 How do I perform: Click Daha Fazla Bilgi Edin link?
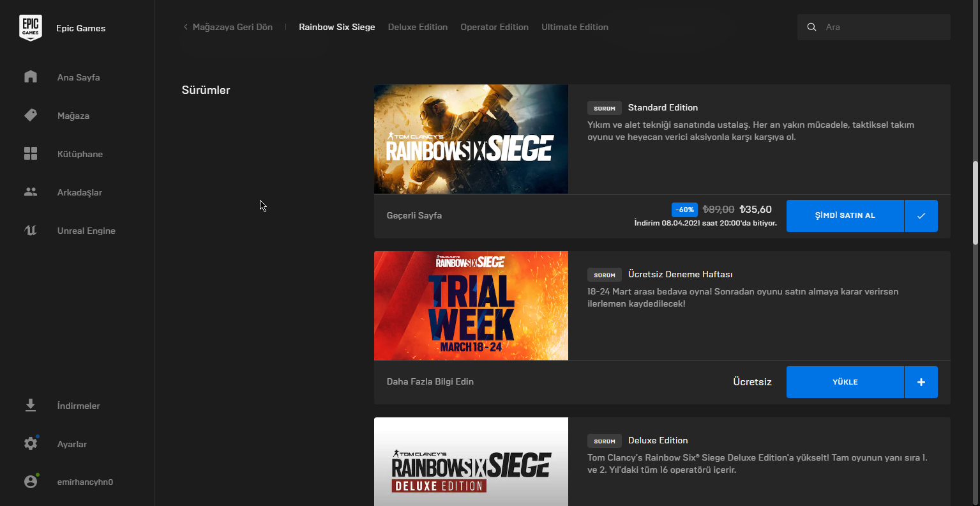click(430, 381)
